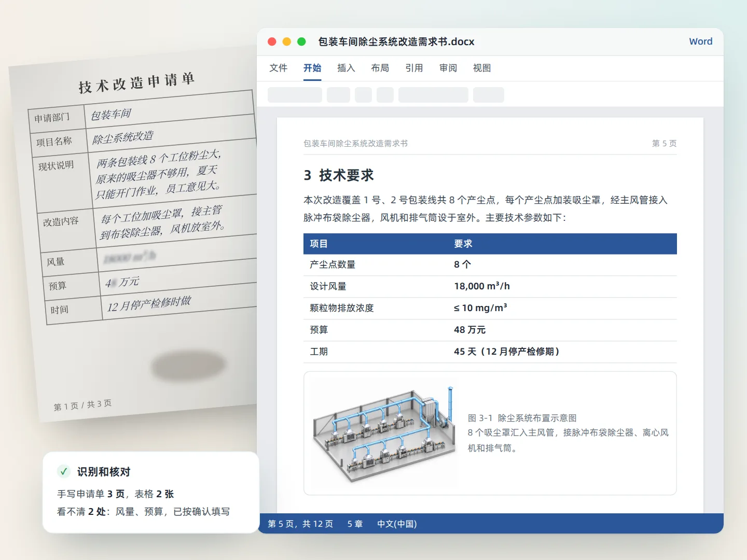Open the 文件 tab
Screen dimensions: 747x560
(279, 68)
